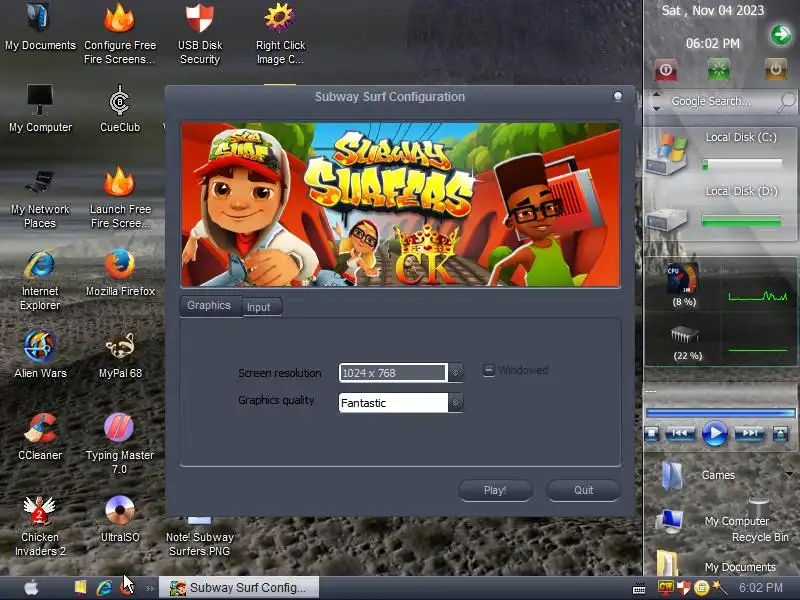Open UltraISO desktop icon
This screenshot has height=600, width=800.
click(119, 519)
